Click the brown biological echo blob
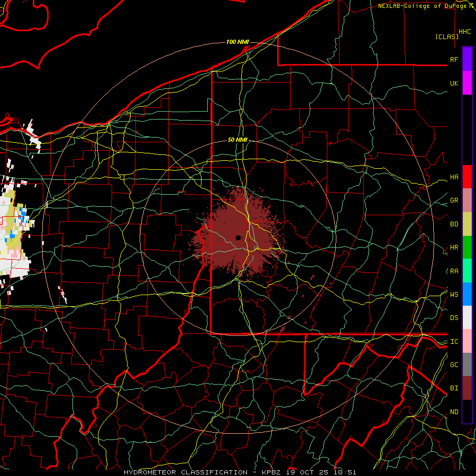 239,234
